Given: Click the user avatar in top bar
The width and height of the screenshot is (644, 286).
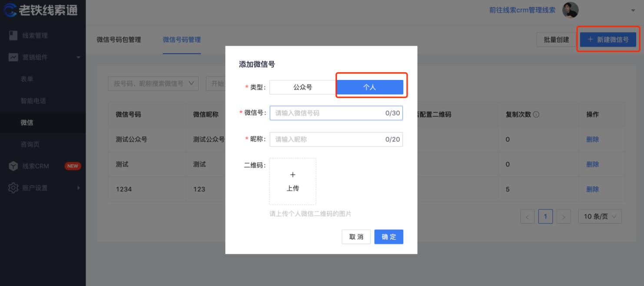Looking at the screenshot, I should click(570, 10).
